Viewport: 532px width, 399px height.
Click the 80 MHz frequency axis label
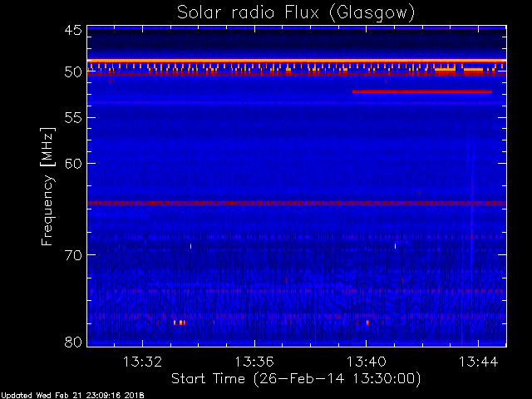coord(73,342)
